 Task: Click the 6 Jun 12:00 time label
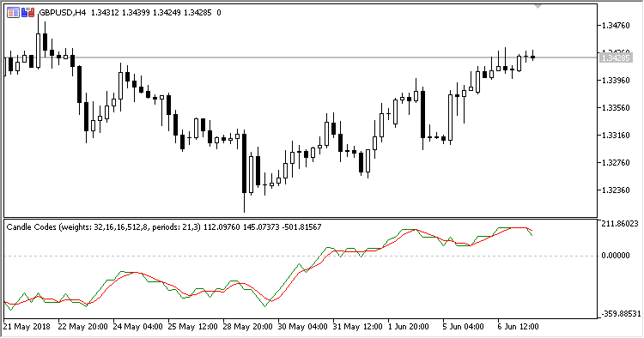(x=519, y=327)
